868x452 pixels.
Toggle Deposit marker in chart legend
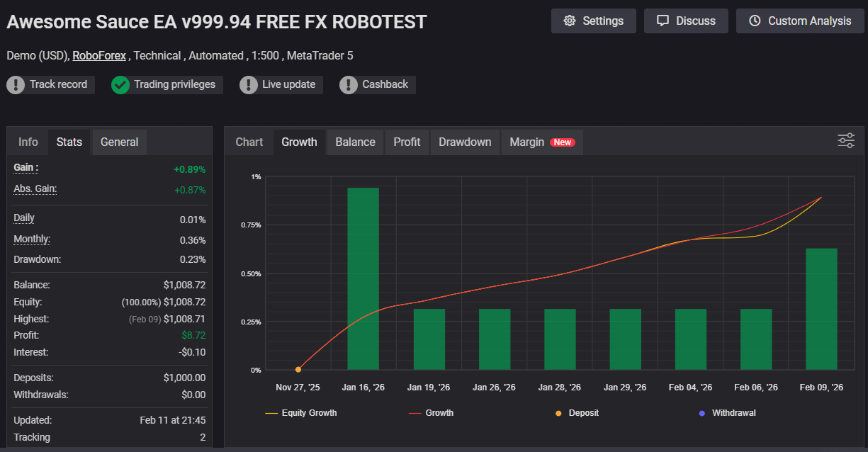point(577,412)
